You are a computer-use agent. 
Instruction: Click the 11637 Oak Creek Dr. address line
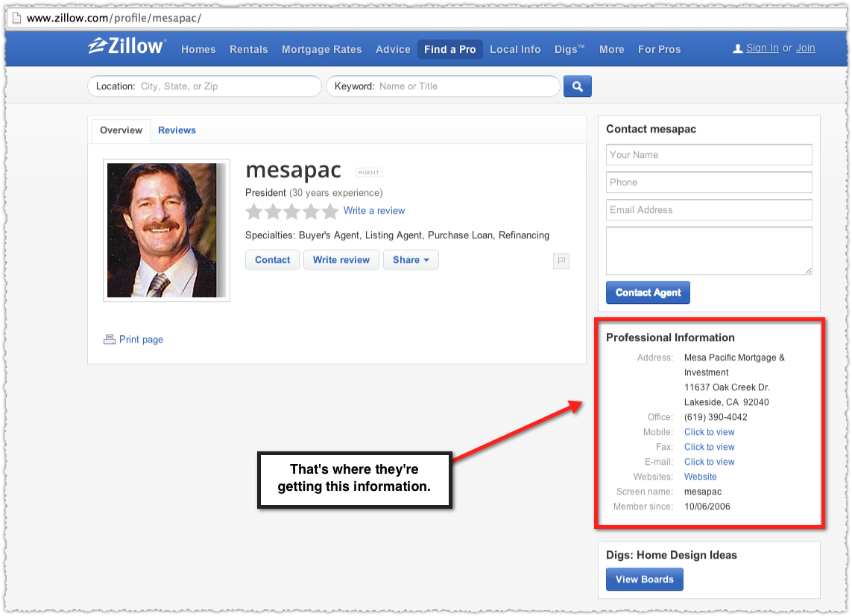coord(727,387)
